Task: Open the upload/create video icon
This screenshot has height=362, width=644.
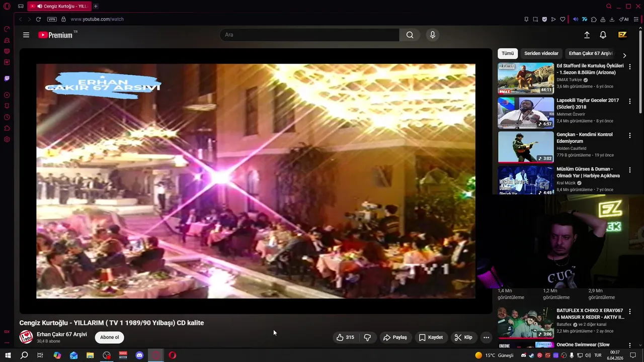Action: [x=587, y=35]
